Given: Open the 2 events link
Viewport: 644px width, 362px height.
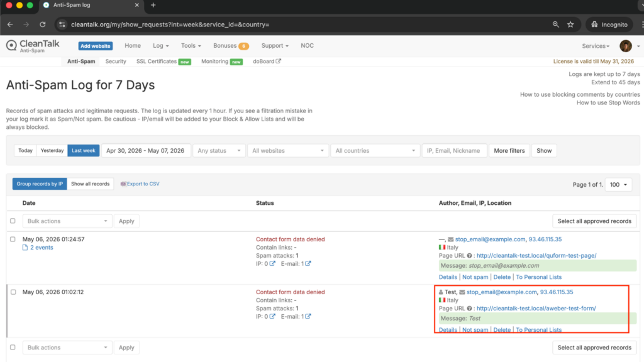Looking at the screenshot, I should [x=42, y=248].
